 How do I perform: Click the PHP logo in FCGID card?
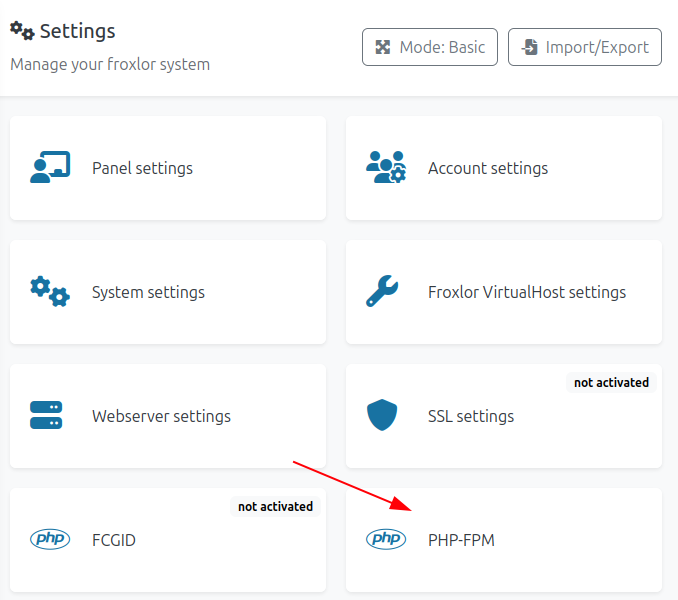pos(50,540)
